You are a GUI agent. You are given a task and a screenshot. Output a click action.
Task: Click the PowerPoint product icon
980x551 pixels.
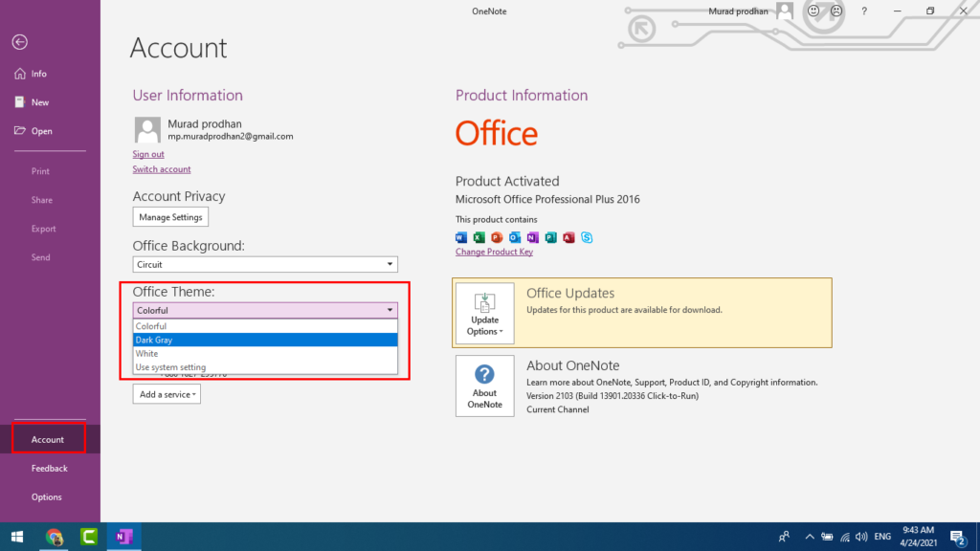click(497, 237)
